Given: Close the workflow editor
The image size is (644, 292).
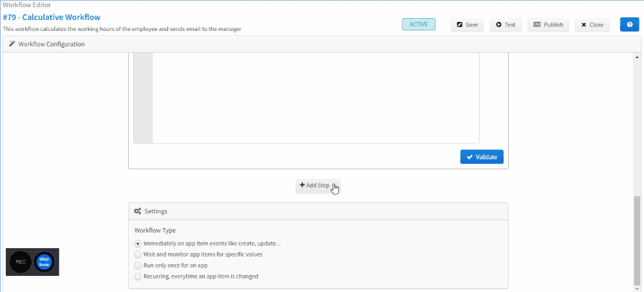Looking at the screenshot, I should (x=592, y=24).
